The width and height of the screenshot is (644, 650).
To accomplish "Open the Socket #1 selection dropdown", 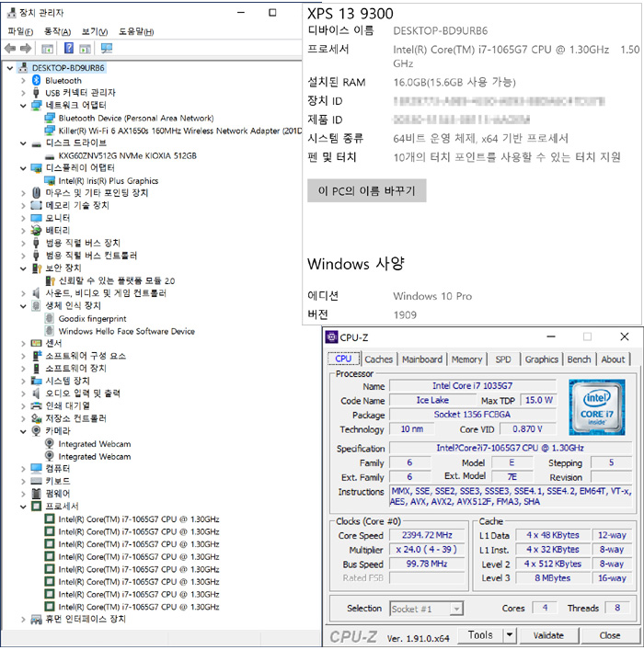I will (x=456, y=609).
